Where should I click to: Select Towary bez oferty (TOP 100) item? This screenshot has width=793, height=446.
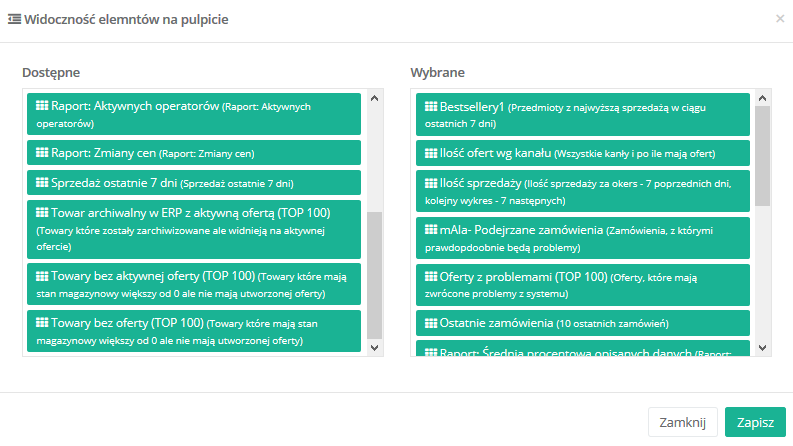coord(193,332)
